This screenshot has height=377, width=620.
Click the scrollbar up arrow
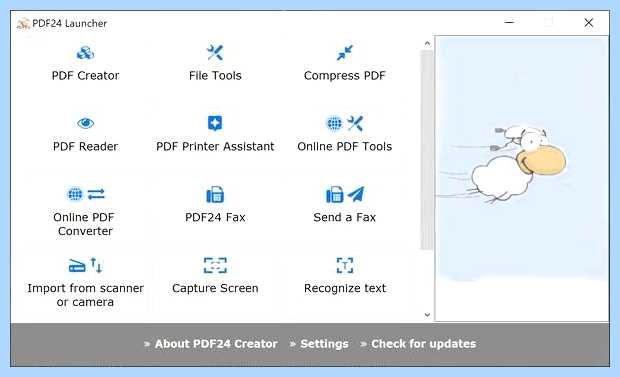427,44
